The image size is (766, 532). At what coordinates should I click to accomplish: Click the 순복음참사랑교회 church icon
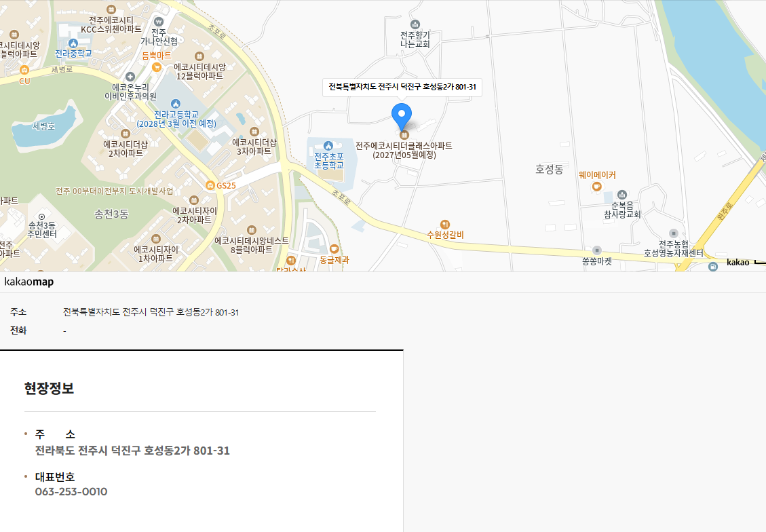622,195
